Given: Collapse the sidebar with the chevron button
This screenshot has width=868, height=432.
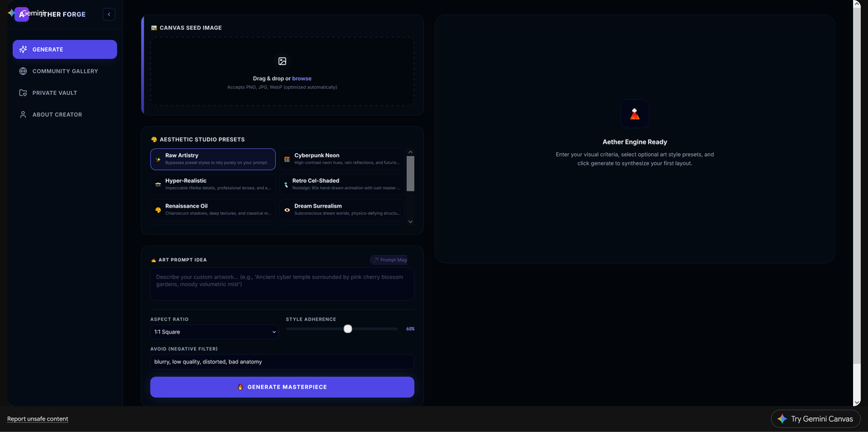Looking at the screenshot, I should pyautogui.click(x=109, y=14).
